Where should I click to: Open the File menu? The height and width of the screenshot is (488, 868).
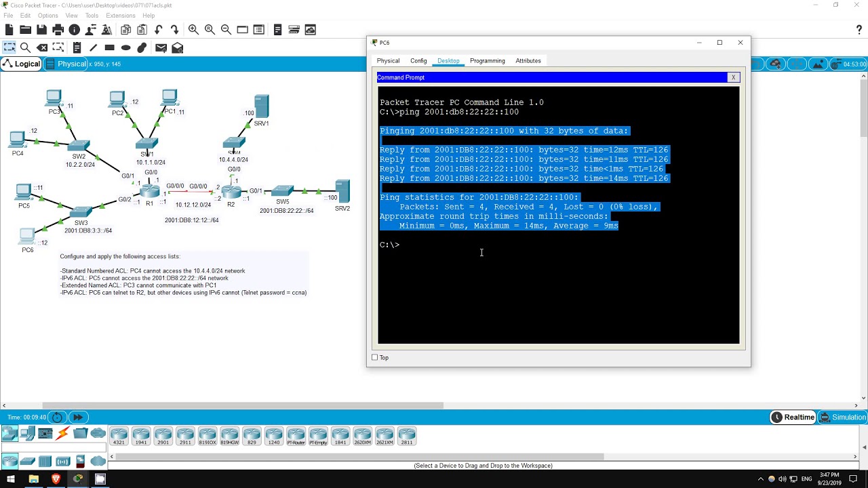click(8, 16)
